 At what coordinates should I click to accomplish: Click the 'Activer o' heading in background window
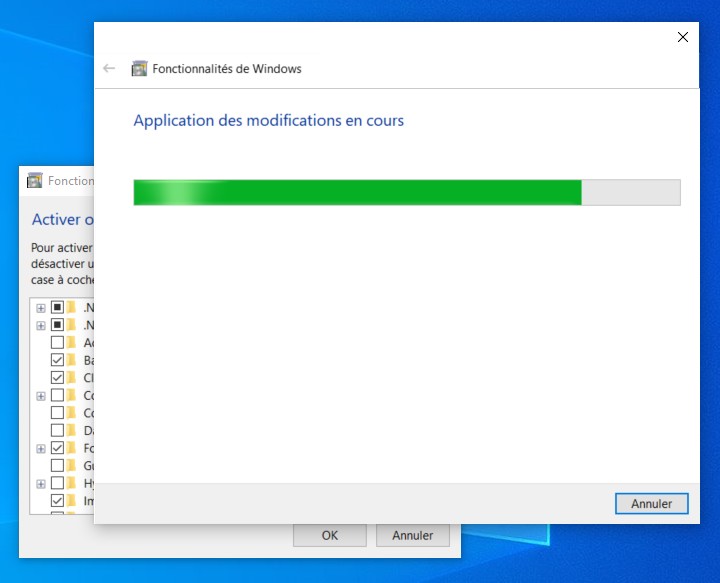(62, 219)
